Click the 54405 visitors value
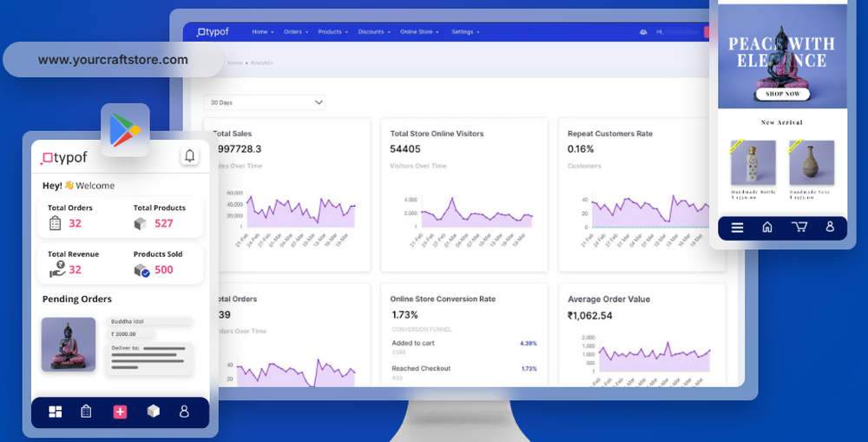The image size is (868, 442). pyautogui.click(x=405, y=149)
